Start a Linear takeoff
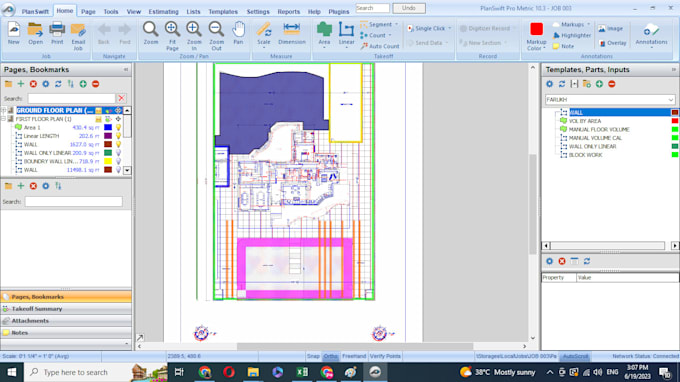The width and height of the screenshot is (680, 382). 346,35
